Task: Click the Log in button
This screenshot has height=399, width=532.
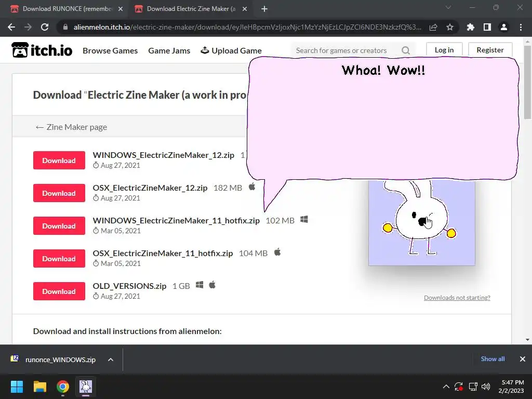Action: click(x=444, y=50)
